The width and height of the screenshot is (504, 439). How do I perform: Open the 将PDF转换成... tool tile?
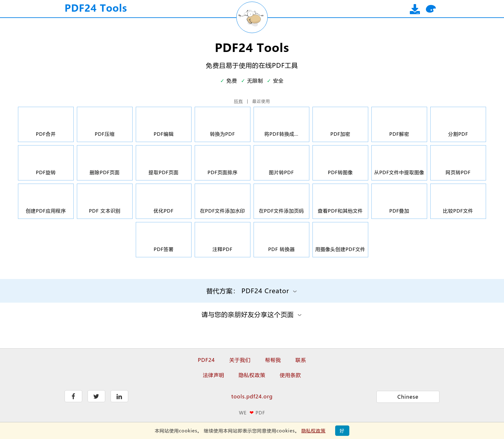tap(281, 124)
